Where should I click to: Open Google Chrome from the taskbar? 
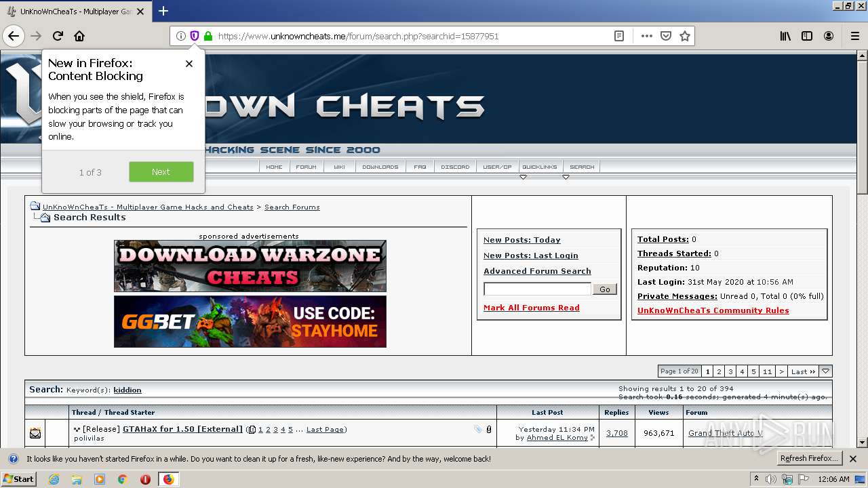pos(123,479)
